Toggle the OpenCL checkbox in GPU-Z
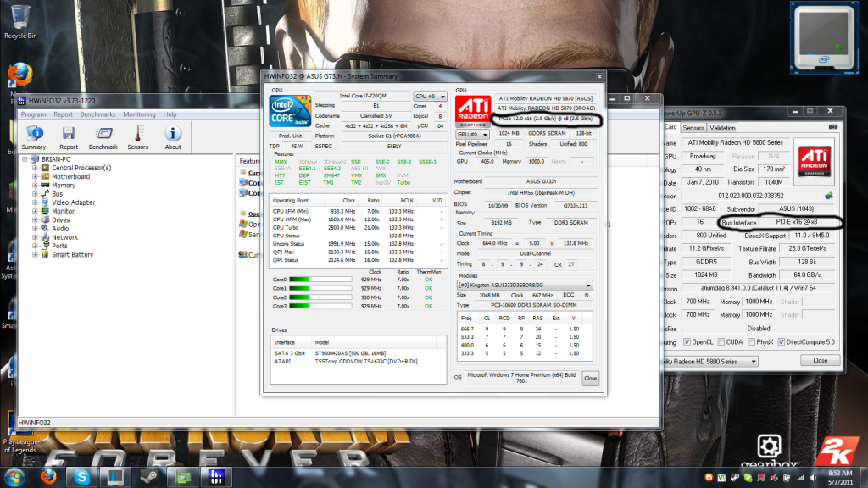This screenshot has height=488, width=868. [687, 342]
